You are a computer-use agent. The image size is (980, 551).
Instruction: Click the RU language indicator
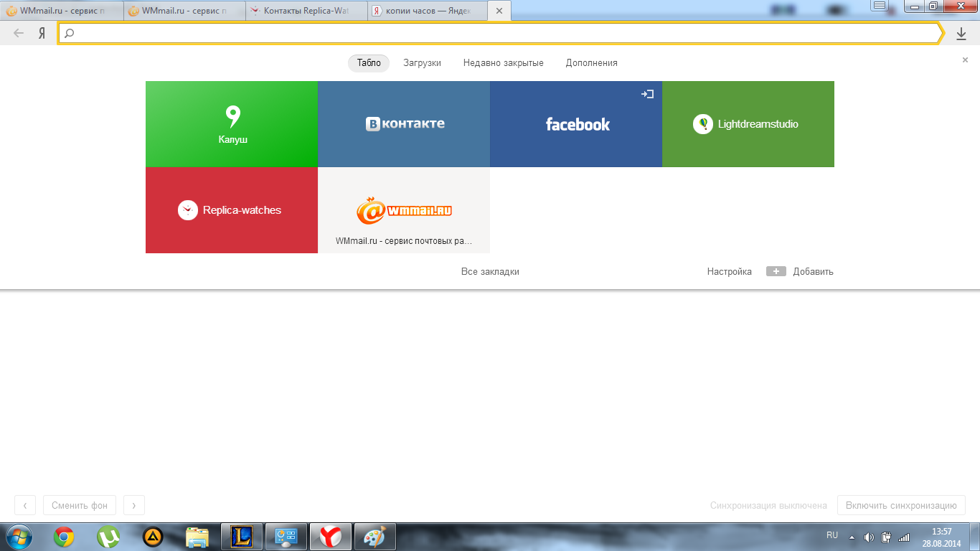pyautogui.click(x=832, y=535)
